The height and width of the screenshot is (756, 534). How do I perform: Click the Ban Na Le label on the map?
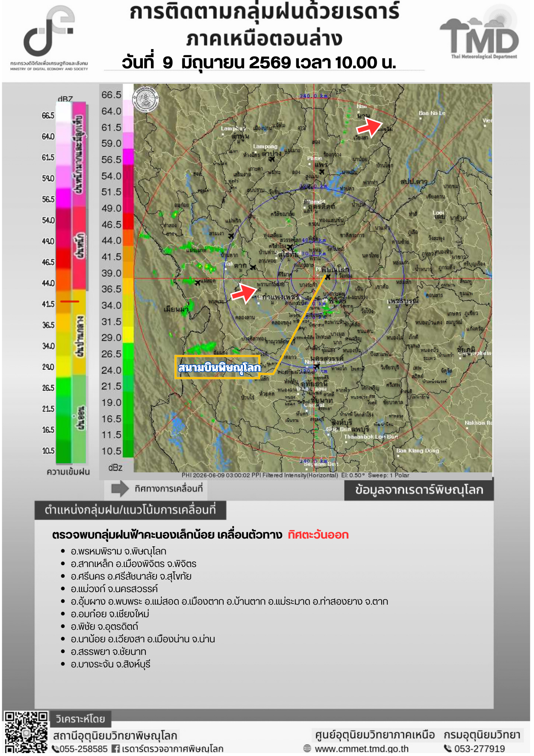point(432,113)
